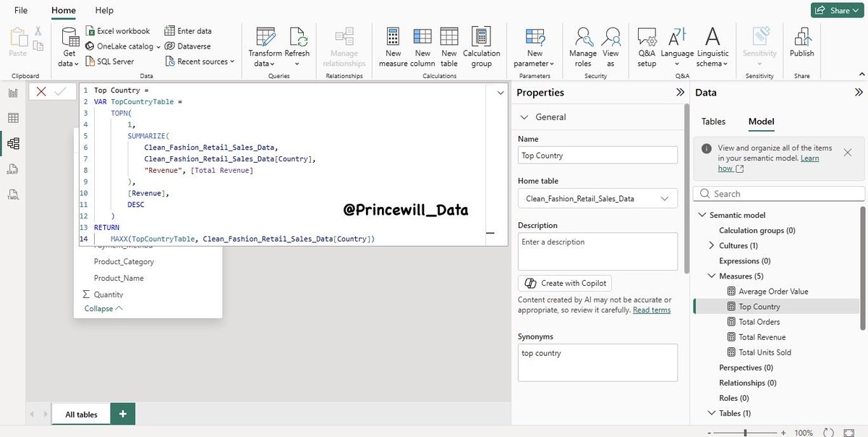
Task: Open the OneLake catalog
Action: point(122,46)
